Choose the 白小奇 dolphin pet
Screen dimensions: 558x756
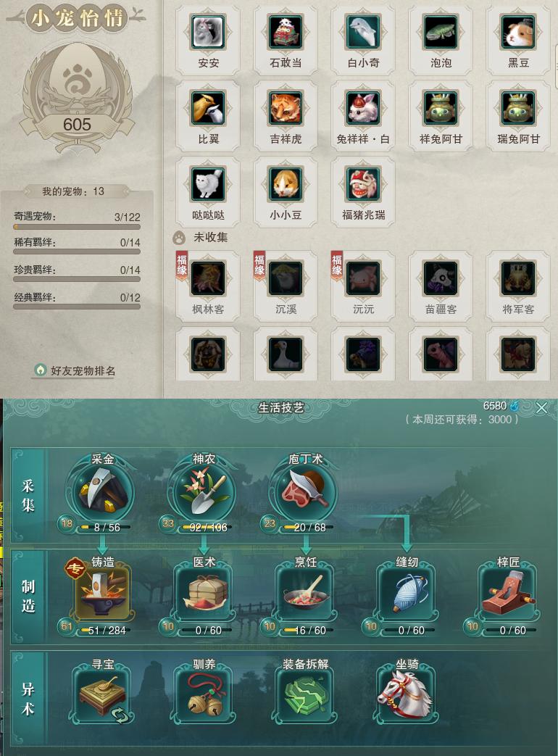363,32
